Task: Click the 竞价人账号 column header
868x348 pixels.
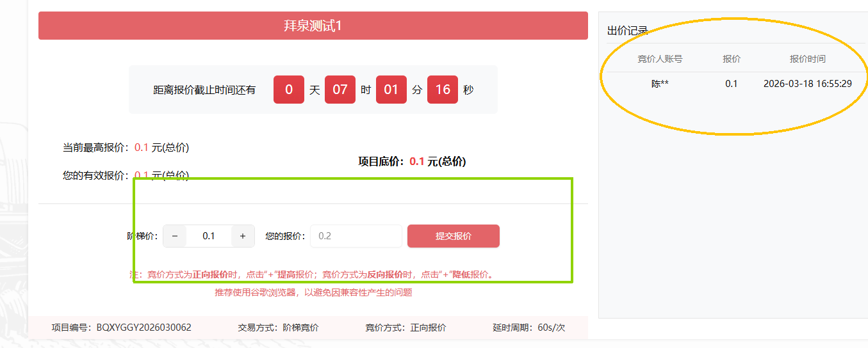Action: click(x=660, y=59)
